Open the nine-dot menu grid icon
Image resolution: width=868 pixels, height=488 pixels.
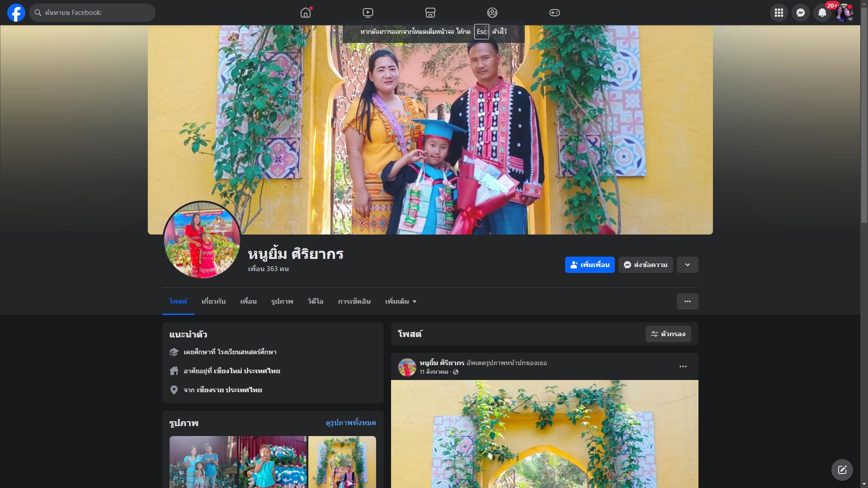click(x=778, y=13)
